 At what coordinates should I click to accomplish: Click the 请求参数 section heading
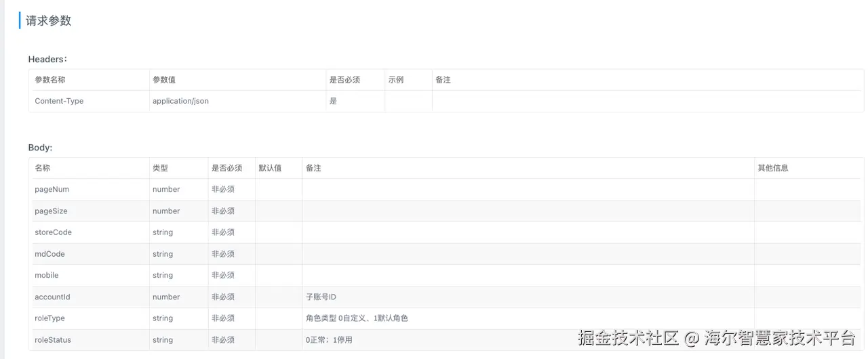click(48, 20)
